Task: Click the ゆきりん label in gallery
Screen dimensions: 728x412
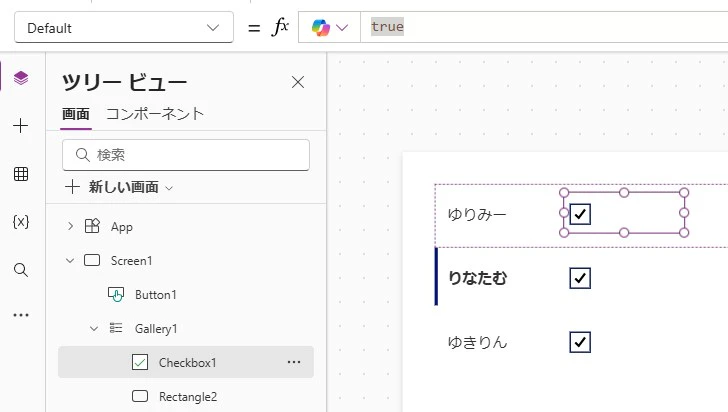Action: pos(477,343)
